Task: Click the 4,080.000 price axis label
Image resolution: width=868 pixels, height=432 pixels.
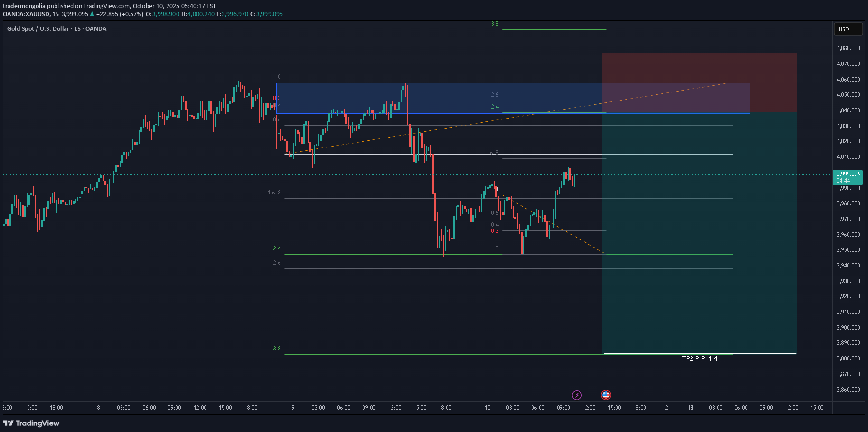Action: (x=848, y=48)
